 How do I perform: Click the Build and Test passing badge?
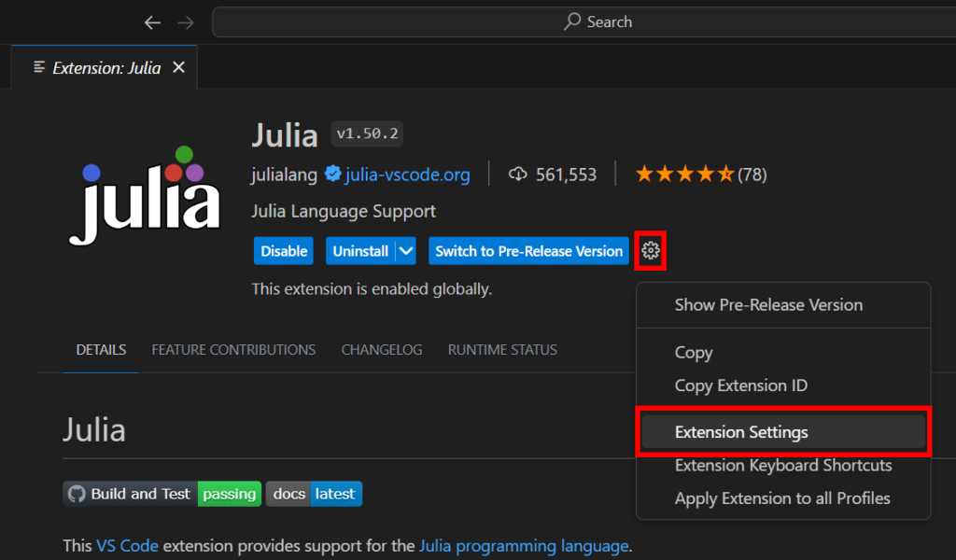162,494
